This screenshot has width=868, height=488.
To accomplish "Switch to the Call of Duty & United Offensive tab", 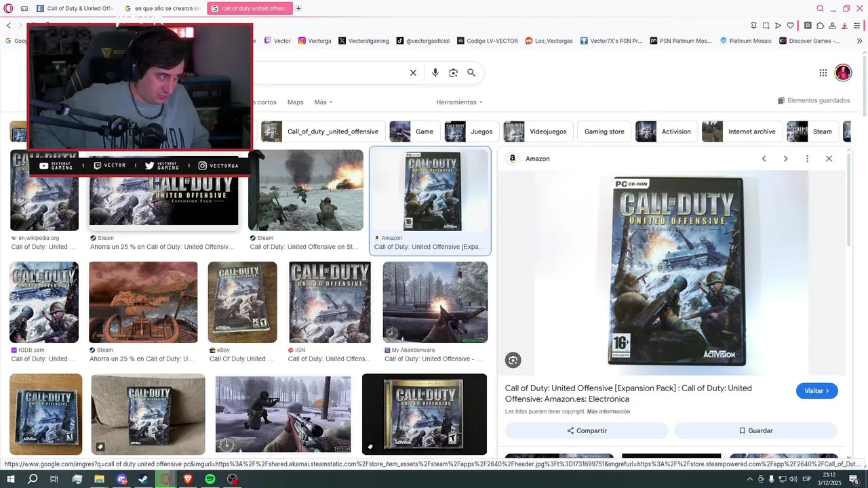I will (x=75, y=8).
